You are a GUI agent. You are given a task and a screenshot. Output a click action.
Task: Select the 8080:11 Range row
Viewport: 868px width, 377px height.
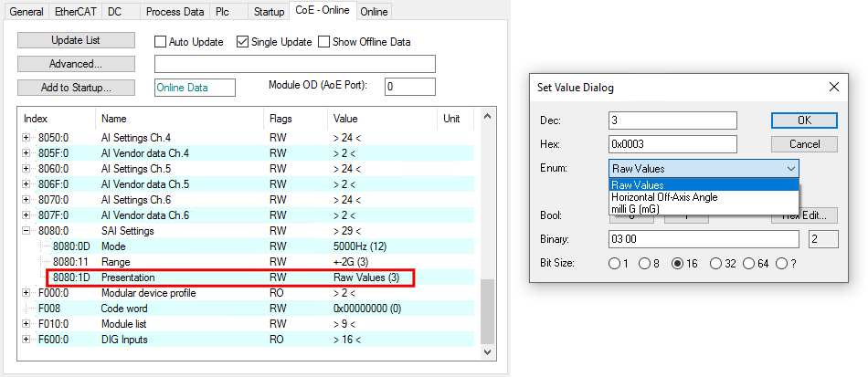point(247,261)
